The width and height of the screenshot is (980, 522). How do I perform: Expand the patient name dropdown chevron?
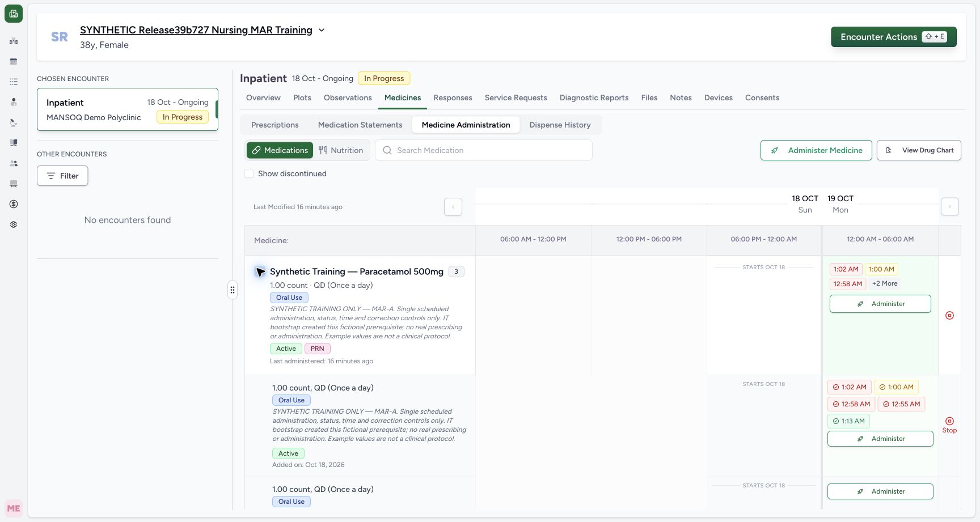pos(322,30)
